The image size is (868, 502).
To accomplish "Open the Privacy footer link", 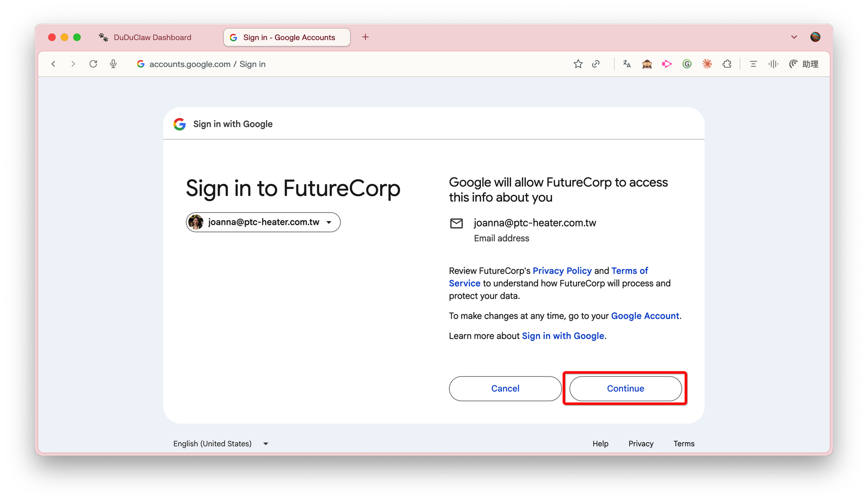I will 641,444.
